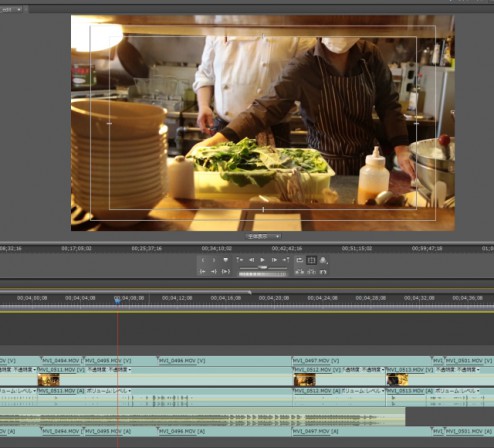Screen dimensions: 494x448
Task: Click the Go to Out point icon
Action: point(214,272)
